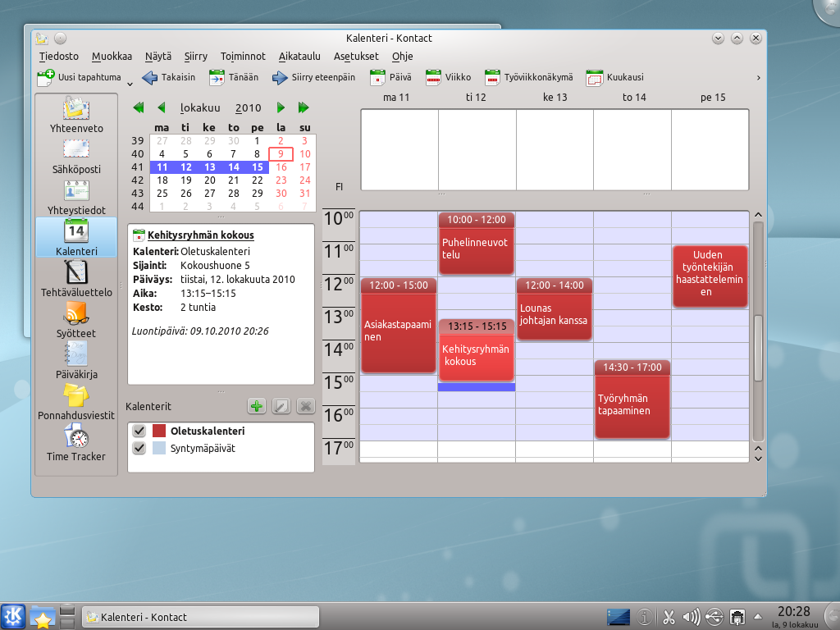The image size is (840, 630).
Task: Expand the toolbar overflow chevron
Action: click(x=758, y=78)
